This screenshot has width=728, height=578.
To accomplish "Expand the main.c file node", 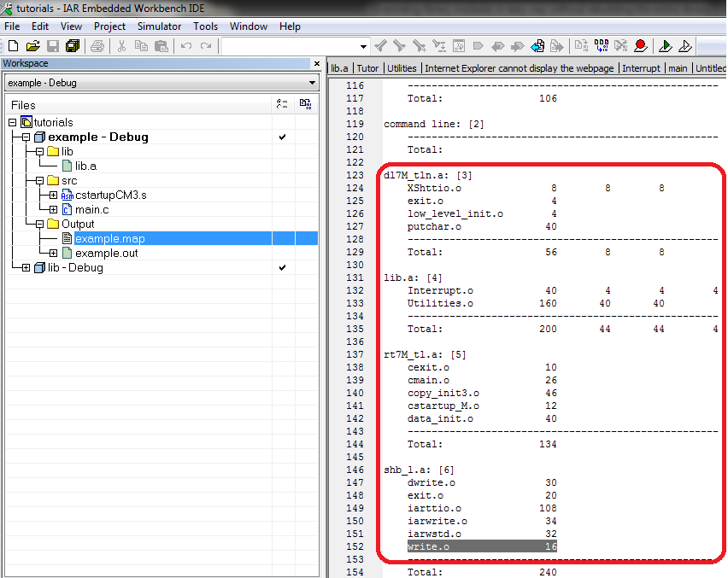I will pos(53,210).
